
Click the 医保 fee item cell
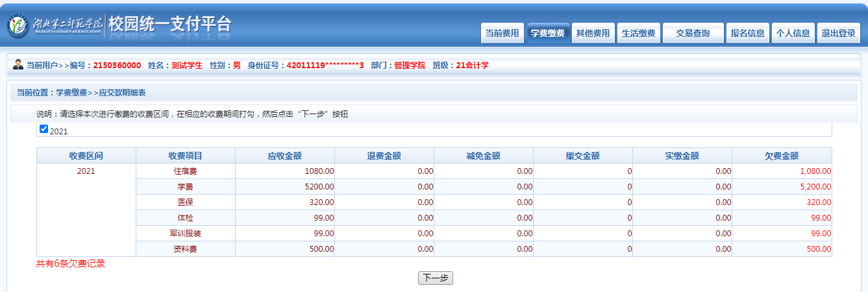click(185, 202)
